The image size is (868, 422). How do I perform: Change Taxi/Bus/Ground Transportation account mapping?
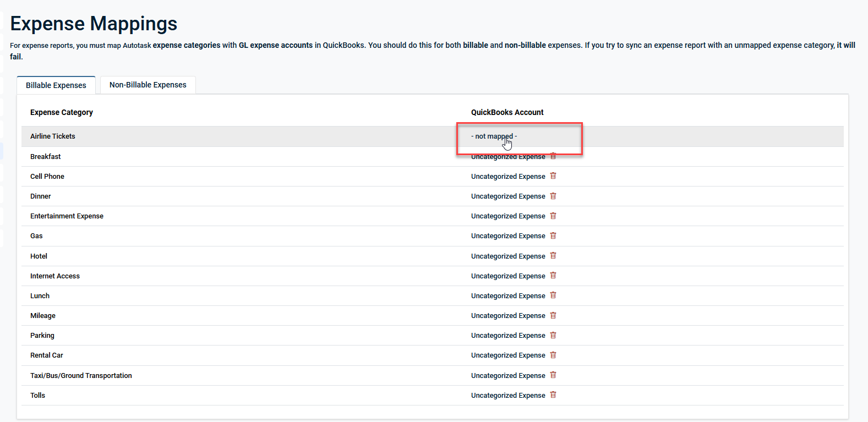coord(508,376)
